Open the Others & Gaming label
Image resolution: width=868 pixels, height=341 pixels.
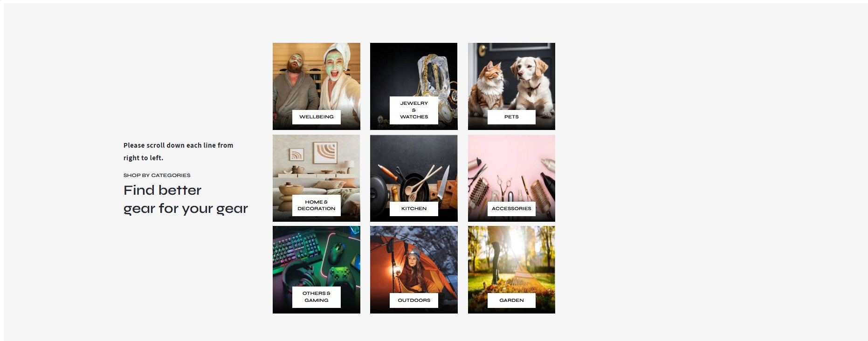click(316, 297)
